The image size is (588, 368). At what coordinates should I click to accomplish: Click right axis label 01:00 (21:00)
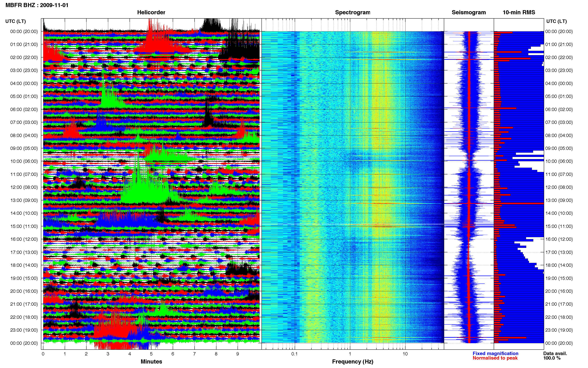point(559,44)
